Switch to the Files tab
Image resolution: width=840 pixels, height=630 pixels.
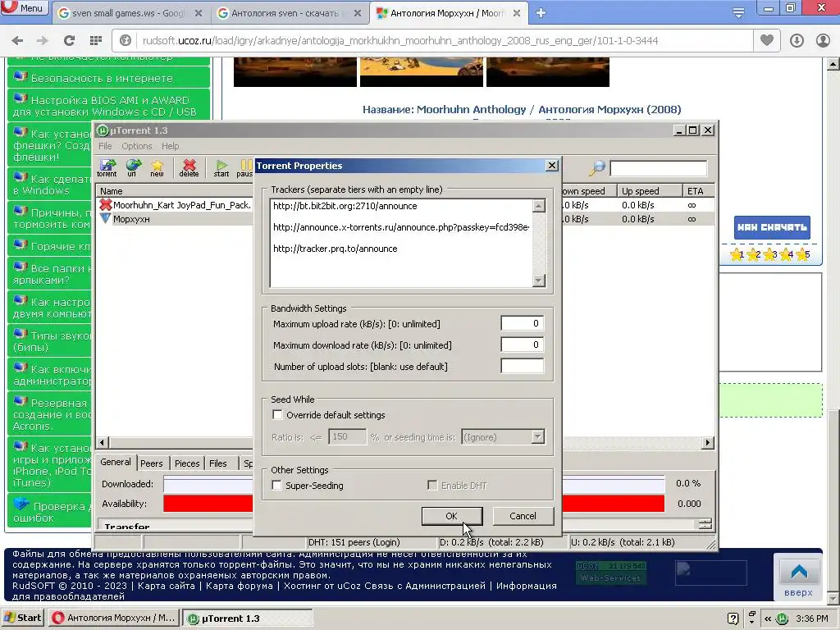(x=217, y=463)
